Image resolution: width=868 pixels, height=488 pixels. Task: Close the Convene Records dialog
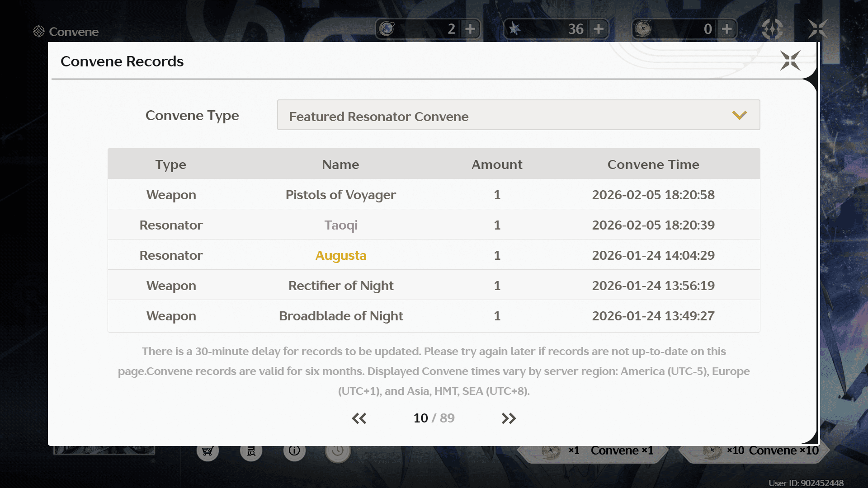pyautogui.click(x=790, y=61)
